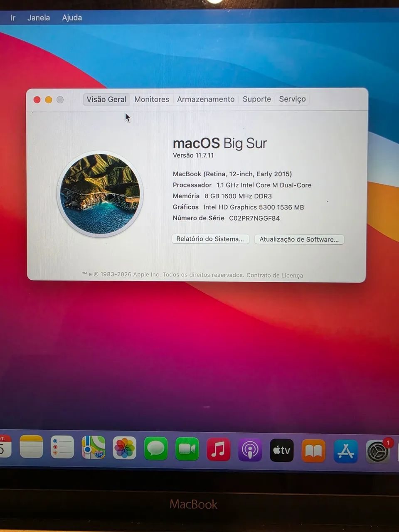Launch FaceTime from the Dock

(187, 449)
